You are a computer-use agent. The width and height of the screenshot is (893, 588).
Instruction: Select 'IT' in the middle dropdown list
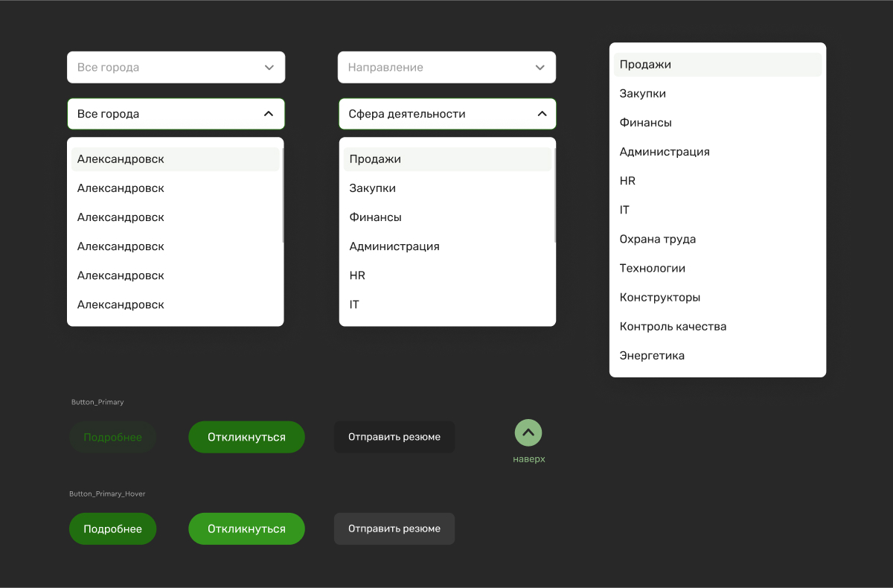pyautogui.click(x=447, y=304)
